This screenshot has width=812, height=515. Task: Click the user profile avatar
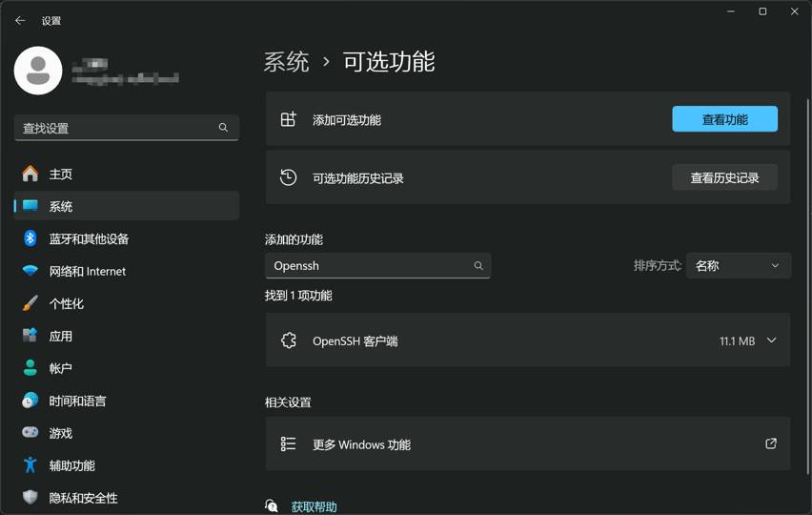[x=38, y=70]
